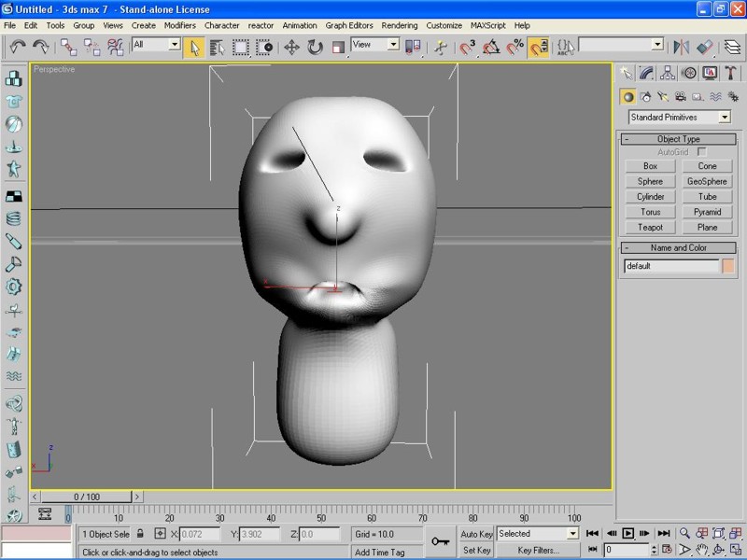Click the Align tool icon

click(x=705, y=47)
